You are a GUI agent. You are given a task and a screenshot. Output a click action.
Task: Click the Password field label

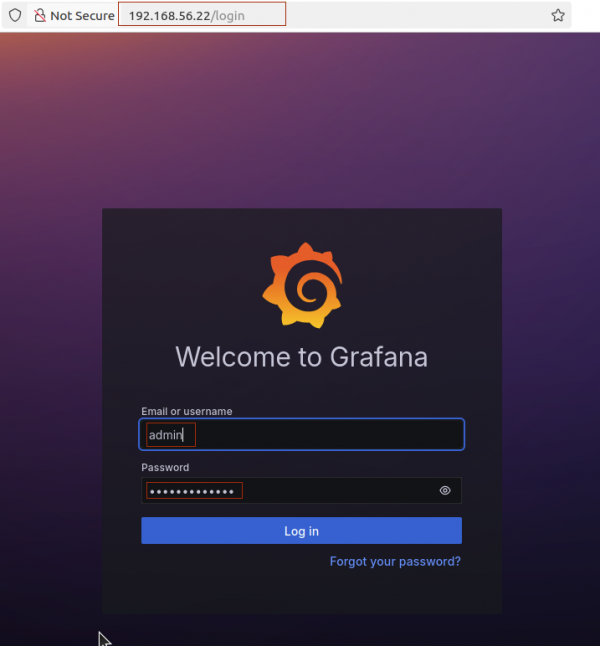click(165, 467)
